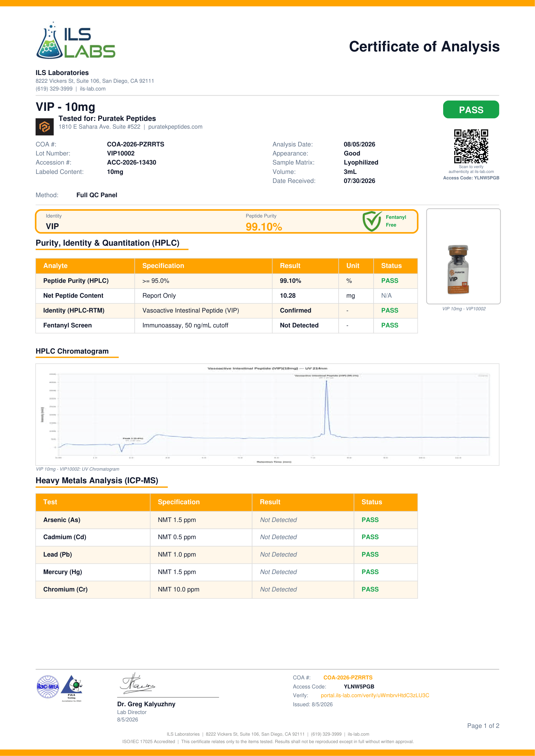
Task: Click the ilac-MRA accreditation seal
Action: point(48,687)
